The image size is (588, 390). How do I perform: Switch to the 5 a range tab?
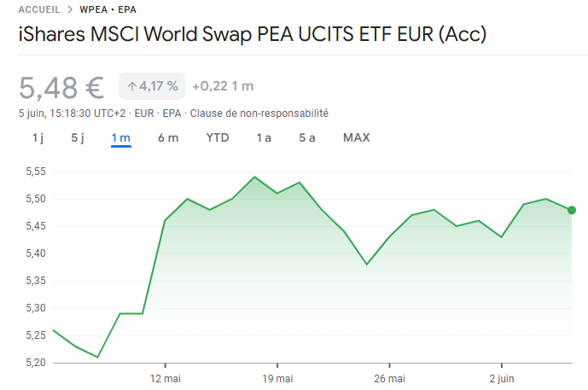click(x=307, y=137)
